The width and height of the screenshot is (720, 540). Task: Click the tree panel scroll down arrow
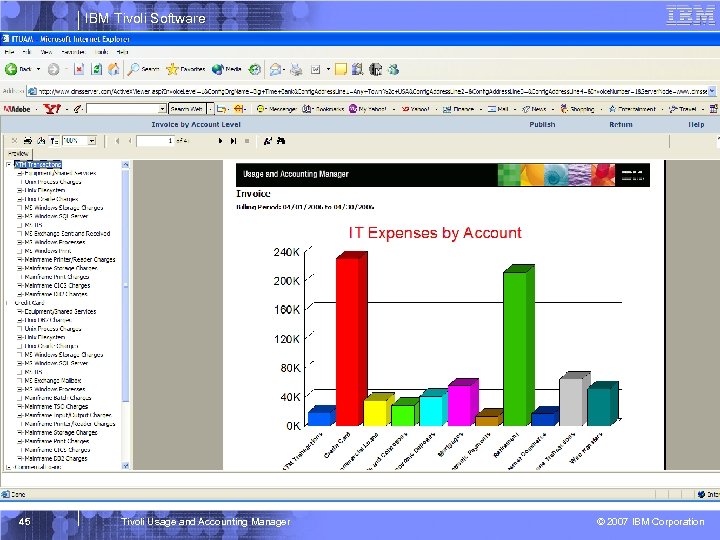(125, 466)
